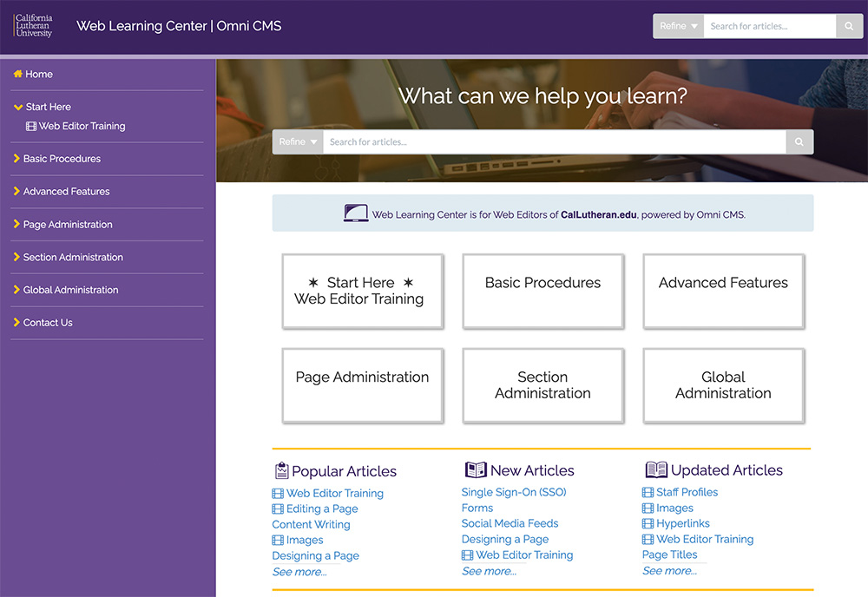Open the CalLutheran.edu link
Screen dimensions: 868x597
pyautogui.click(x=598, y=214)
